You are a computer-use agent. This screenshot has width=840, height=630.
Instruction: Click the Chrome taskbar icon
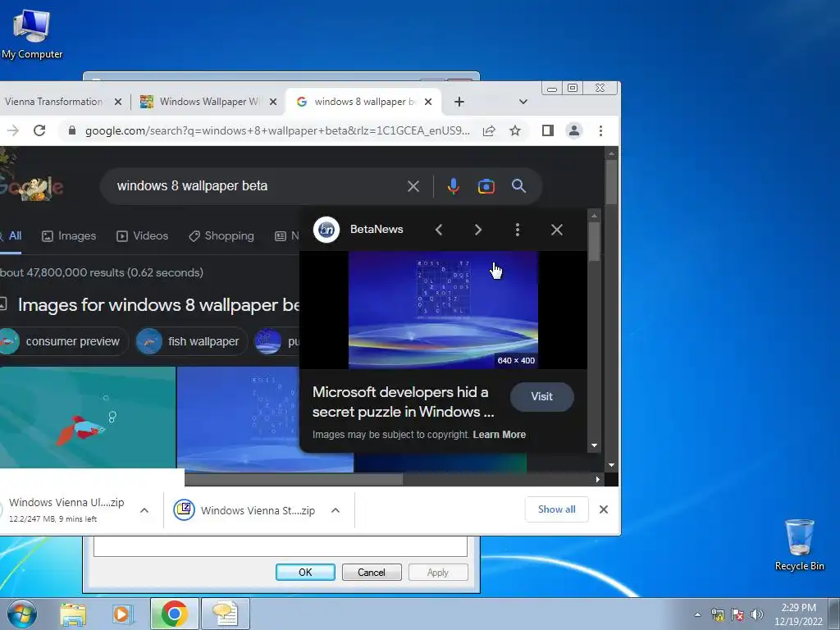tap(174, 614)
